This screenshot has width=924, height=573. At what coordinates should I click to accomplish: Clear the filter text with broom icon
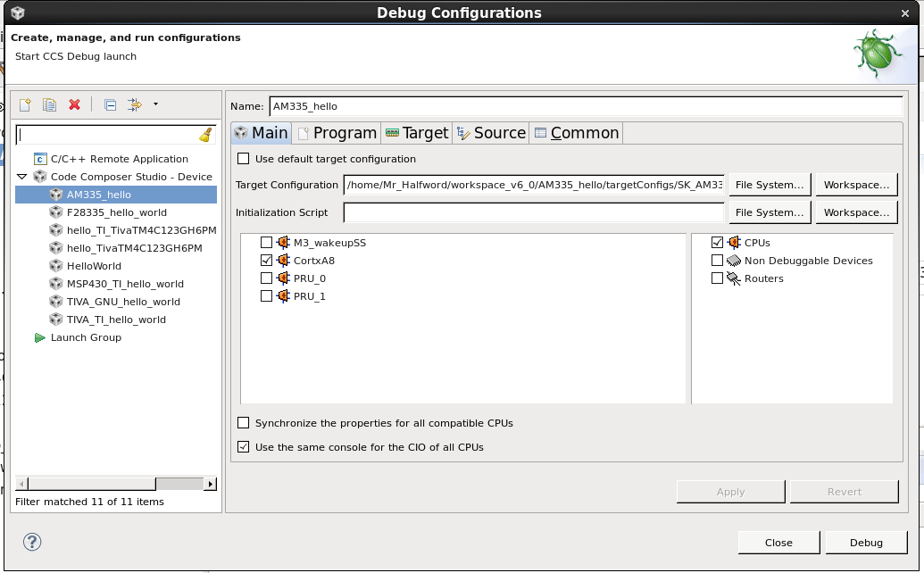pyautogui.click(x=206, y=135)
